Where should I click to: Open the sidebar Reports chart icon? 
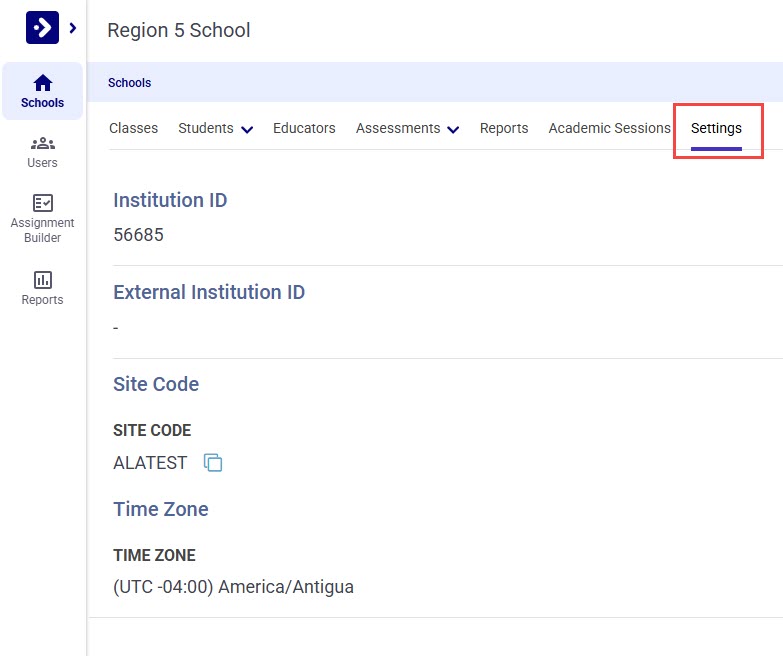[x=42, y=280]
